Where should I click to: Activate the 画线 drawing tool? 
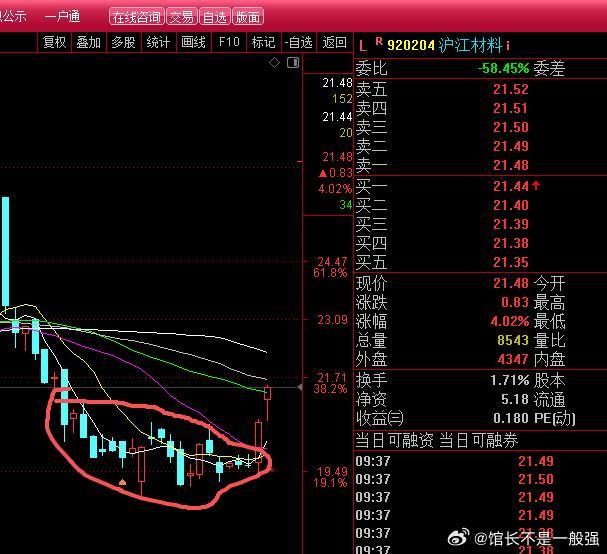[193, 42]
